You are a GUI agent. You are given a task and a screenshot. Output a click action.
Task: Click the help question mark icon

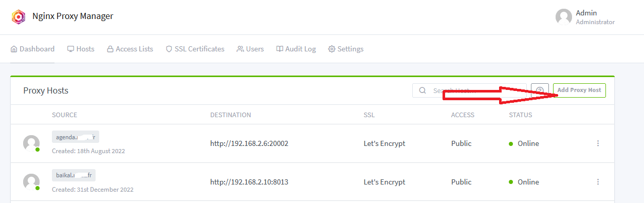[540, 90]
